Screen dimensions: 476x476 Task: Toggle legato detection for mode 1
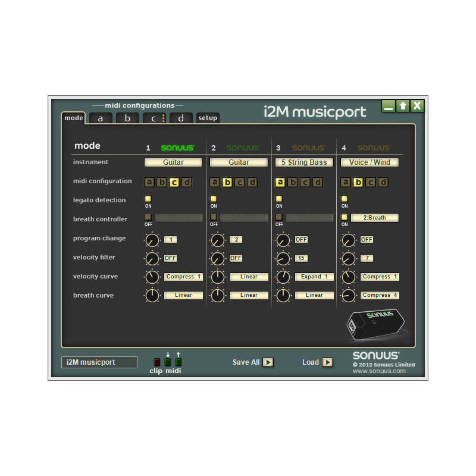click(148, 199)
